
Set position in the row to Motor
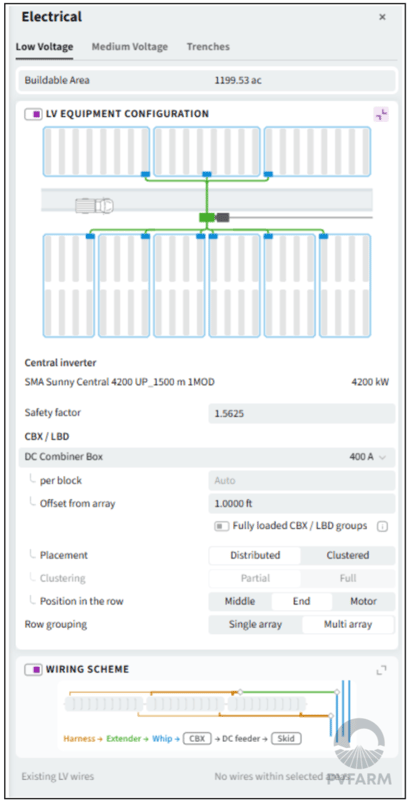(x=363, y=601)
